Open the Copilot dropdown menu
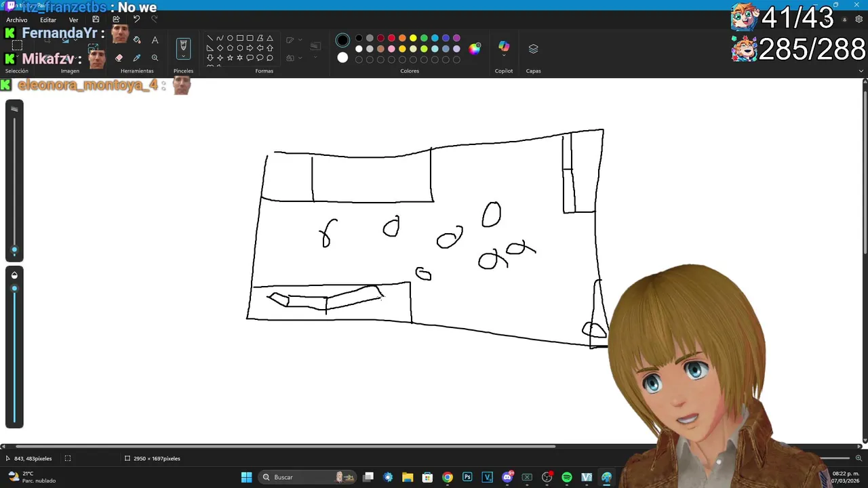Viewport: 868px width, 488px height. click(x=504, y=56)
